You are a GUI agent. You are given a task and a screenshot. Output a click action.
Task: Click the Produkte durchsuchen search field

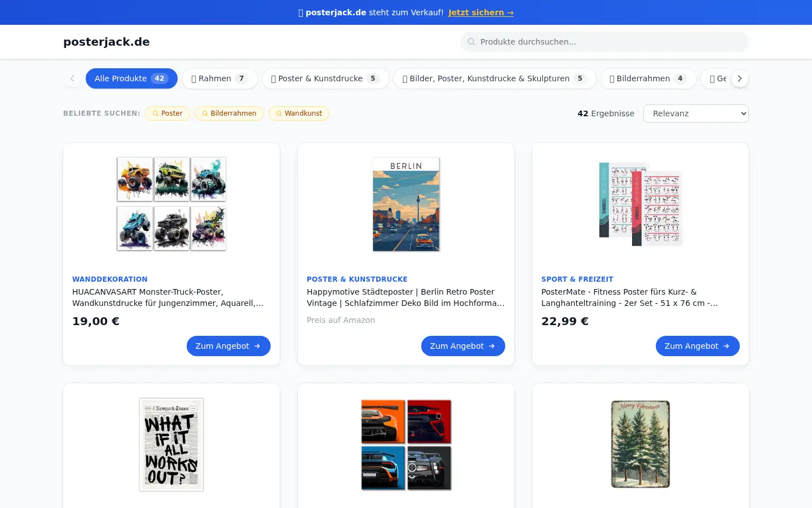604,42
